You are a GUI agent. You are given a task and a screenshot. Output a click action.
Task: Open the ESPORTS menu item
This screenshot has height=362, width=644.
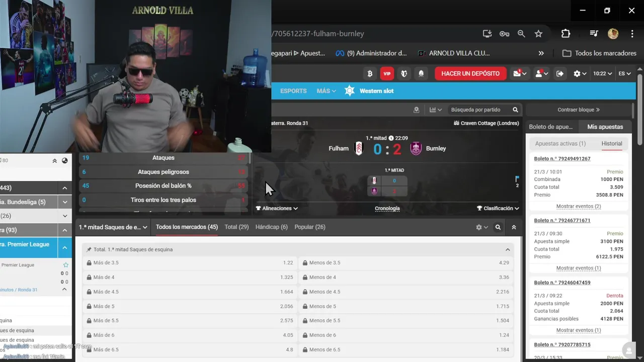(293, 91)
